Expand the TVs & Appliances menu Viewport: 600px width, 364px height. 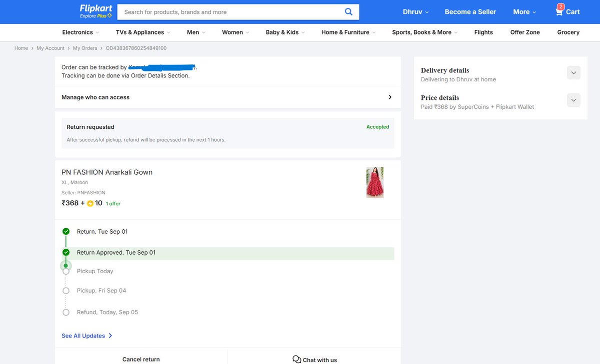tap(143, 32)
